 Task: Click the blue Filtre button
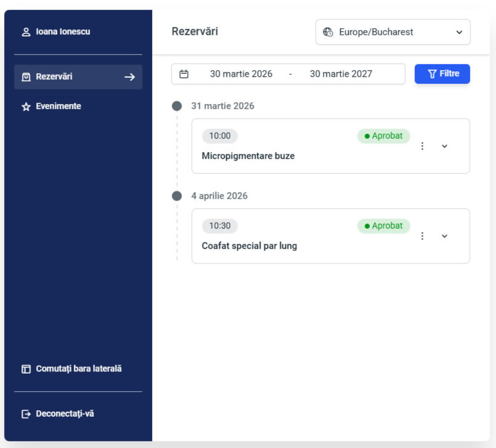442,74
